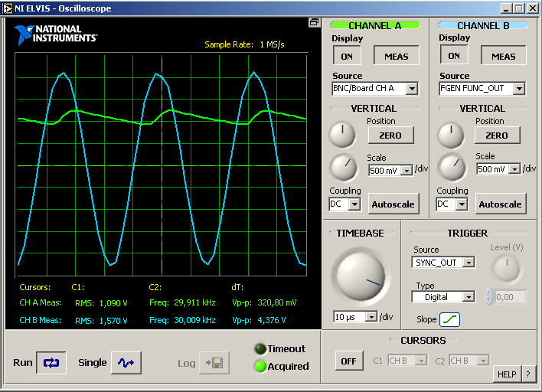Viewport: 542px width, 392px height.
Task: Click the large Timebase knob
Action: [x=361, y=276]
